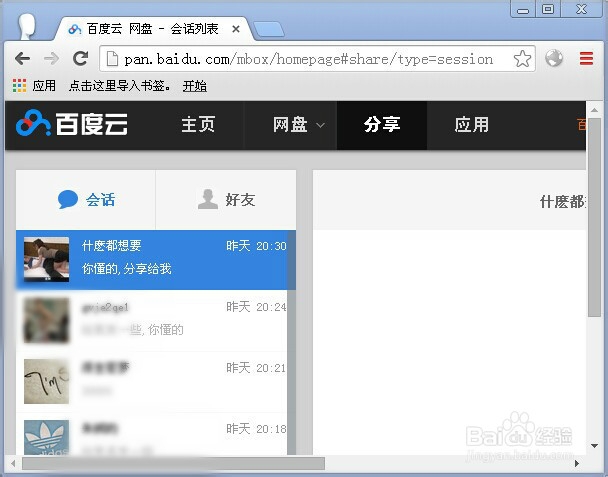Open the 分享 navigation item

click(382, 125)
